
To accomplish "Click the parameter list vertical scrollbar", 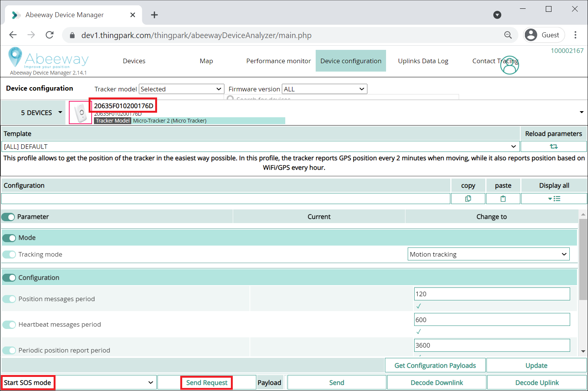I will 583,259.
